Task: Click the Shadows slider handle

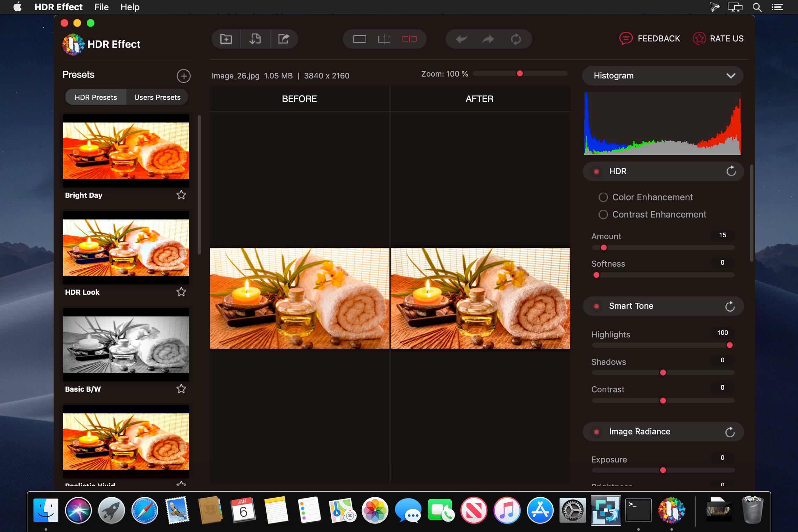Action: pos(663,373)
